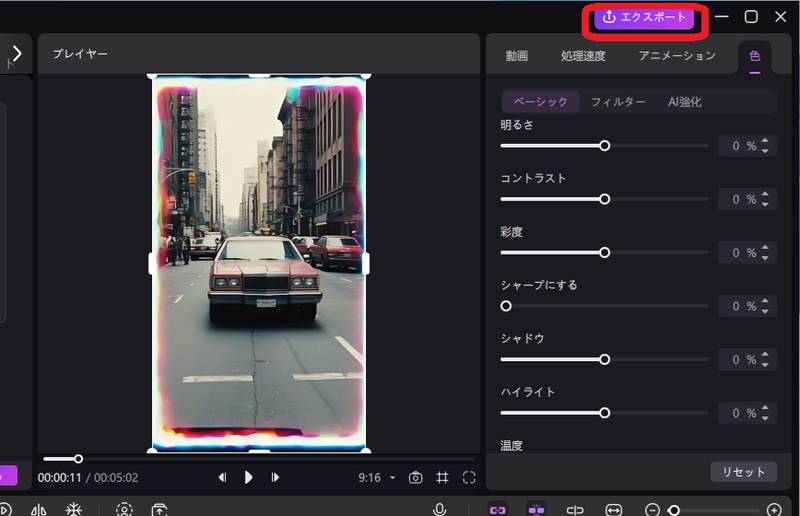This screenshot has height=516, width=800.
Task: Click the timeline zoom slider handle
Action: (x=674, y=510)
